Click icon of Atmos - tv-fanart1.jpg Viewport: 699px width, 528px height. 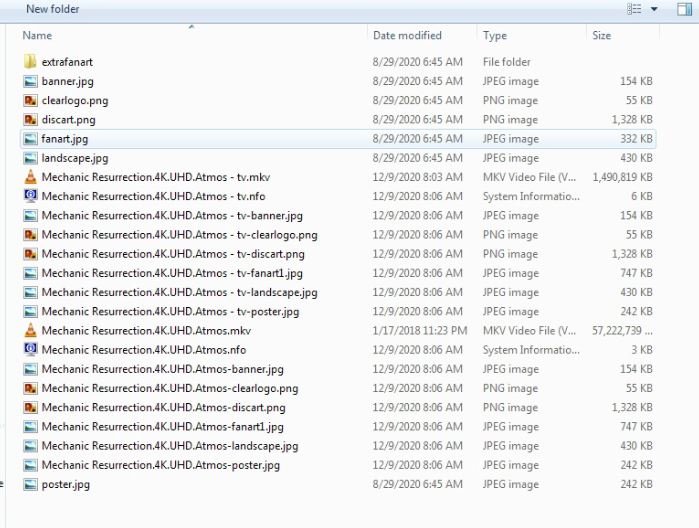[x=30, y=273]
